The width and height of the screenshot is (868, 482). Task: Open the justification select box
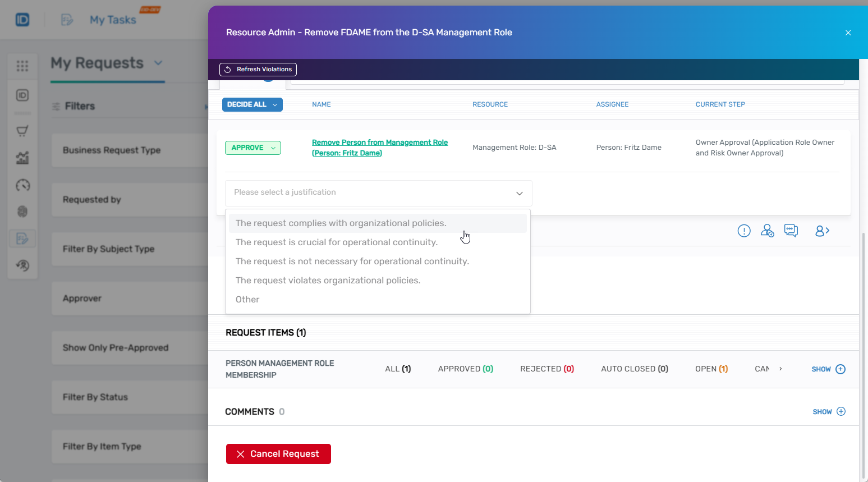pos(378,192)
